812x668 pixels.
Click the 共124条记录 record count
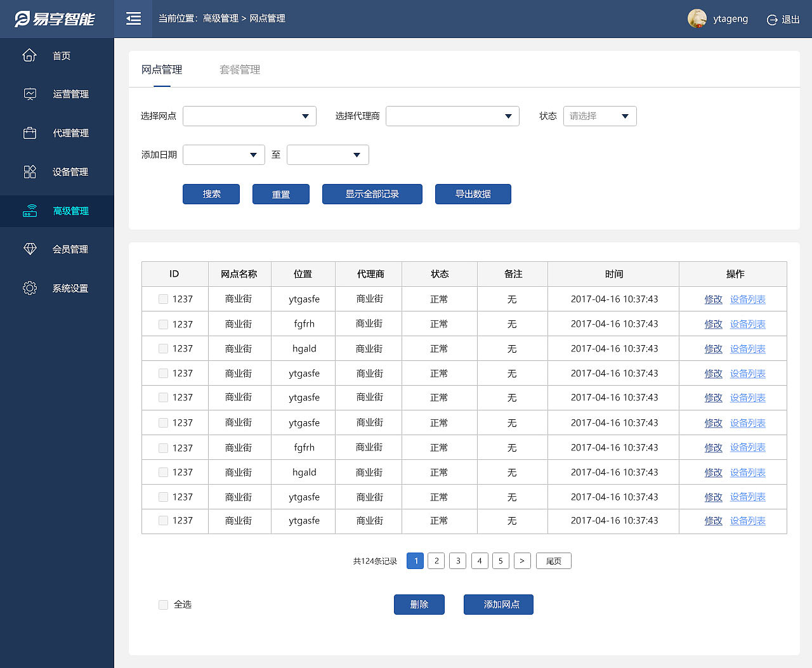click(375, 561)
